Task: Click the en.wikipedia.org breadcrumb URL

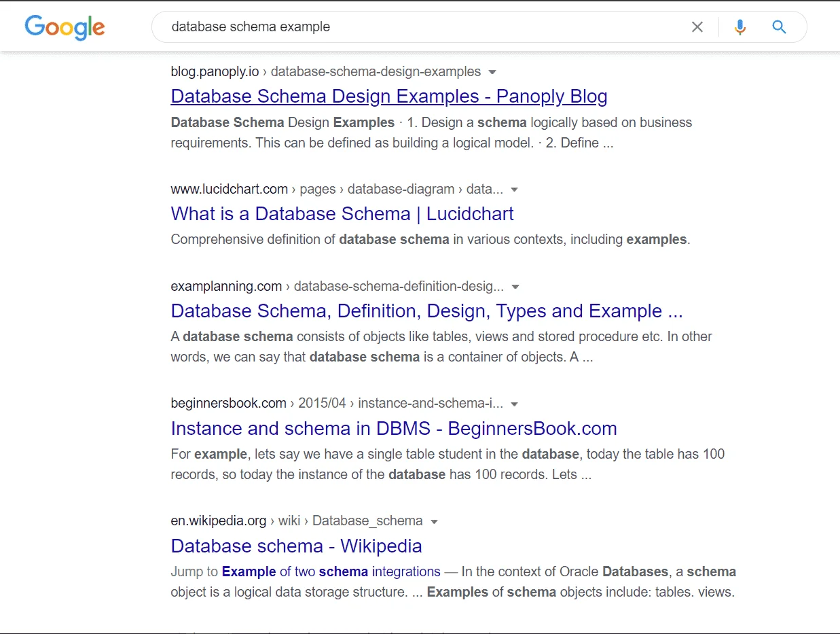Action: point(297,521)
